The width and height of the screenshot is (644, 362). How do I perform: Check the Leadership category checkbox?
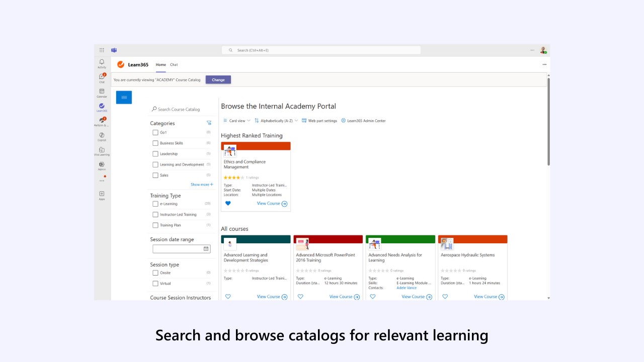(x=155, y=154)
